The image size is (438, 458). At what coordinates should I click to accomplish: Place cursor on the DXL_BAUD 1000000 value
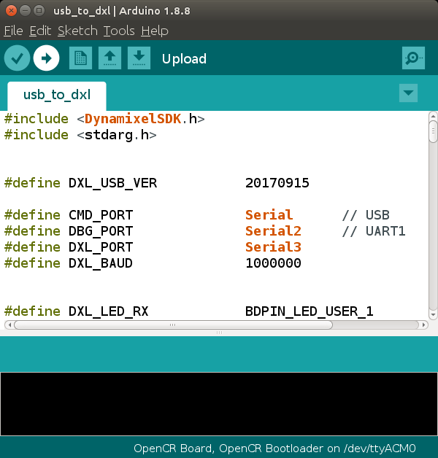click(x=273, y=263)
